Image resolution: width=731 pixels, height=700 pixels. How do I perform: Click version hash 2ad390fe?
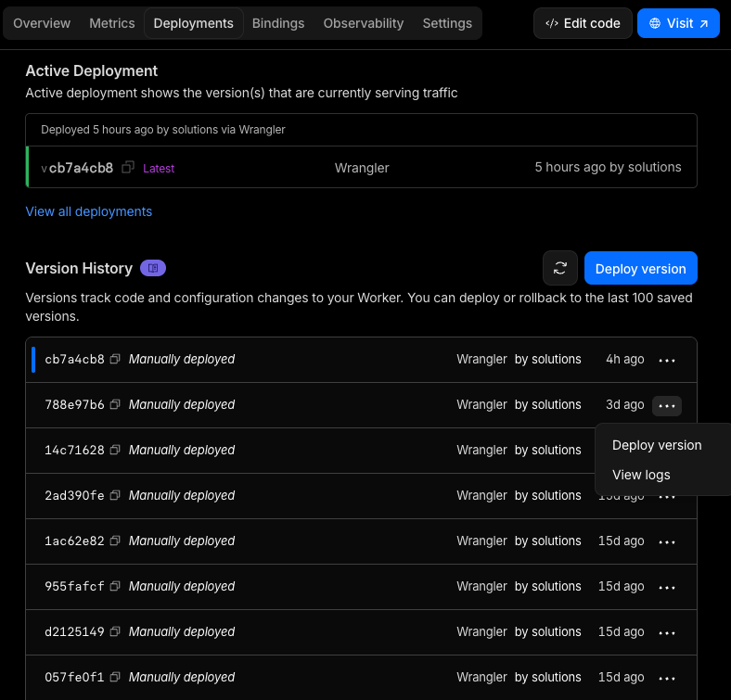74,495
